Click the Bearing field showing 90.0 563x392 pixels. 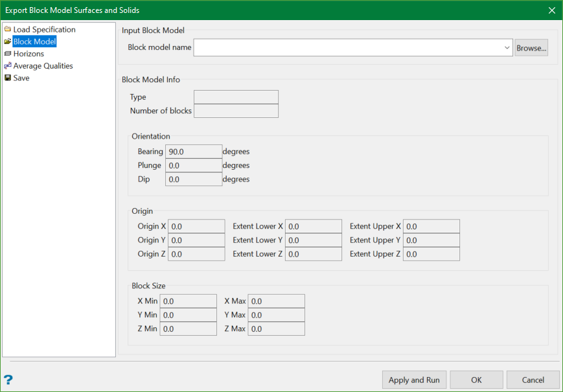click(x=193, y=151)
